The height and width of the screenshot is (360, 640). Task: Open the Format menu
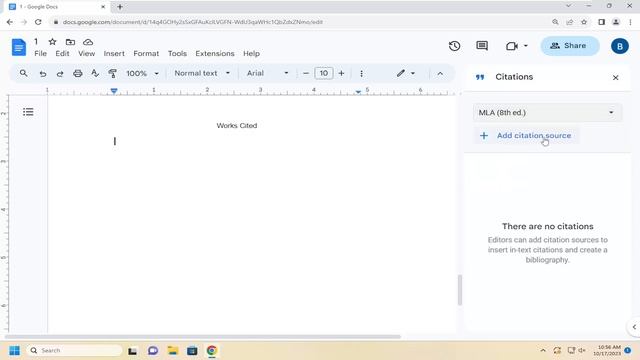point(146,53)
